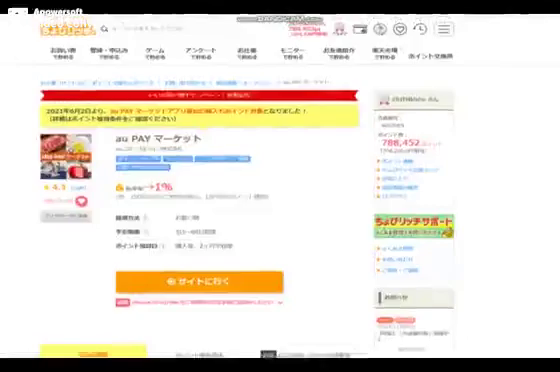Screen dimensions: 560x372
Task: Click the circular arrow-up icon in header
Action: [380, 29]
